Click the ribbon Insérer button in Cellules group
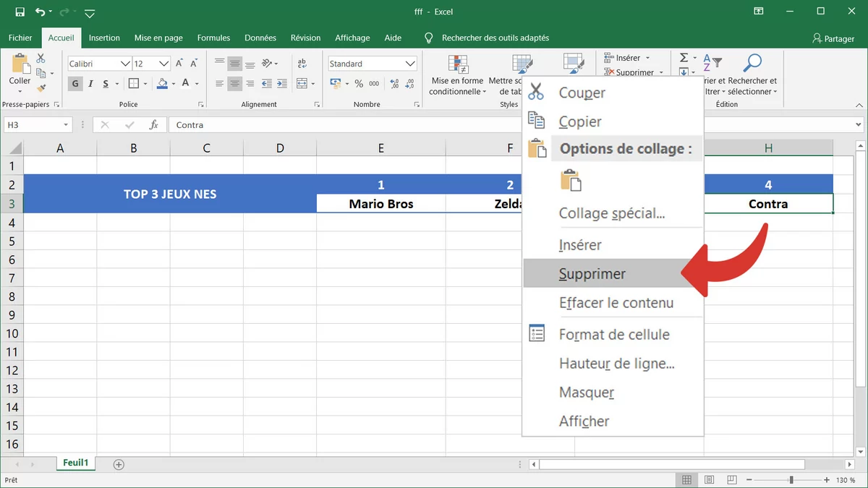This screenshot has height=488, width=868. [628, 58]
